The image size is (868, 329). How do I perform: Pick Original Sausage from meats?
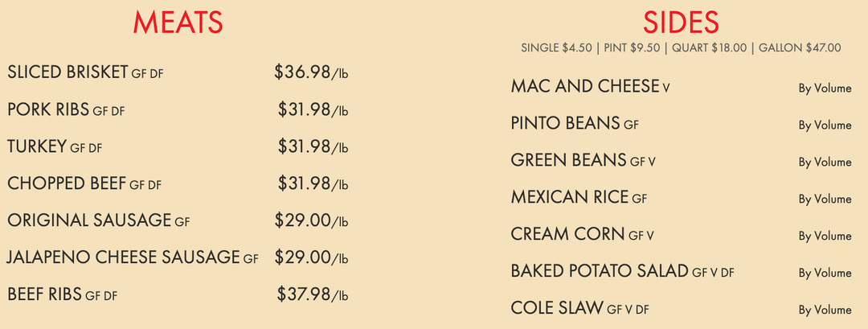(x=89, y=220)
